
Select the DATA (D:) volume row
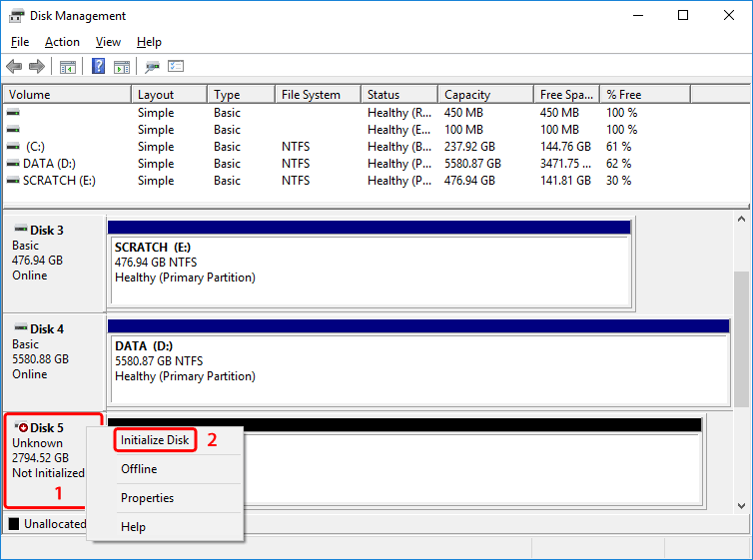(x=49, y=164)
